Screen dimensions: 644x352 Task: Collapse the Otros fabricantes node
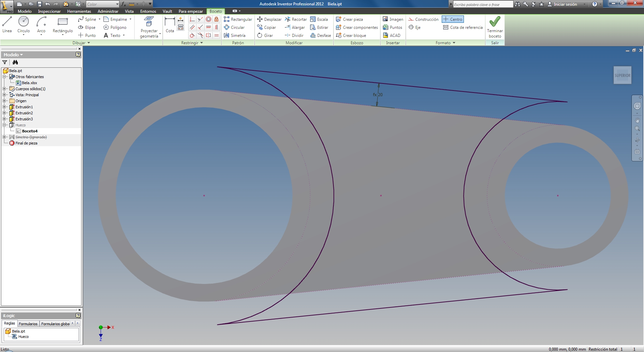pos(5,77)
